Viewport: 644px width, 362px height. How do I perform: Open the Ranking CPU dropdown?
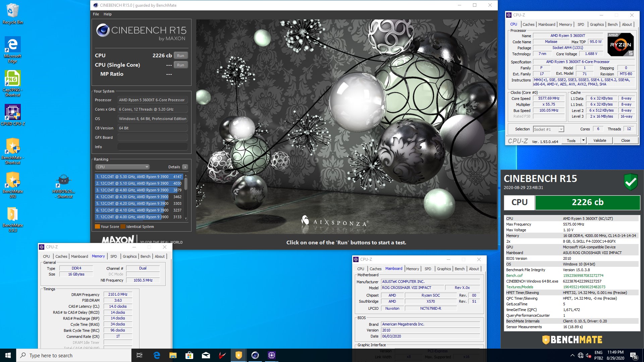pyautogui.click(x=122, y=167)
